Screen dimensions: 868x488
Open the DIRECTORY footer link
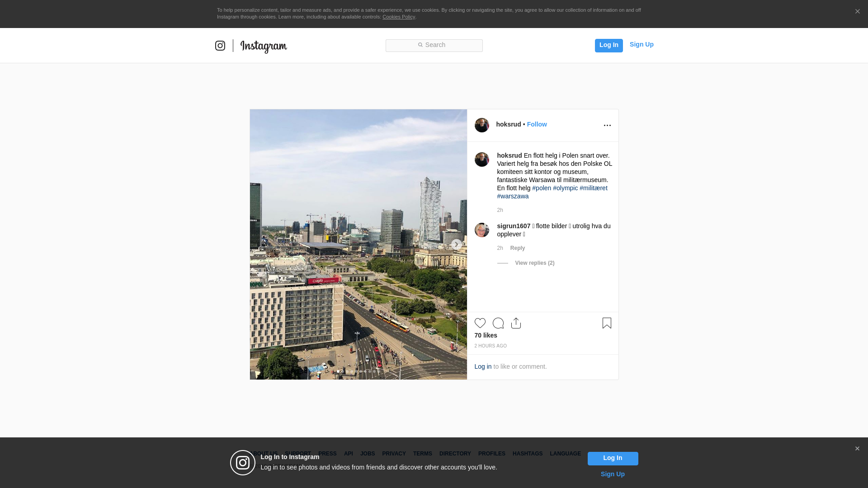(455, 454)
